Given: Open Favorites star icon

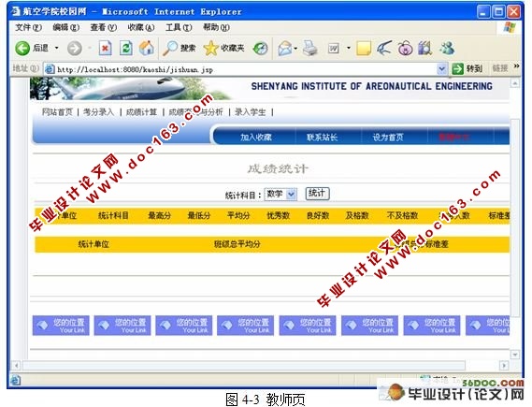Looking at the screenshot, I should click(x=210, y=49).
